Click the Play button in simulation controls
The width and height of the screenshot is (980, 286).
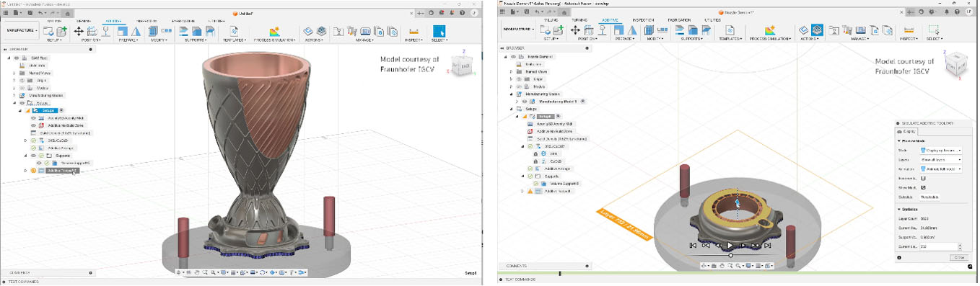pos(730,245)
